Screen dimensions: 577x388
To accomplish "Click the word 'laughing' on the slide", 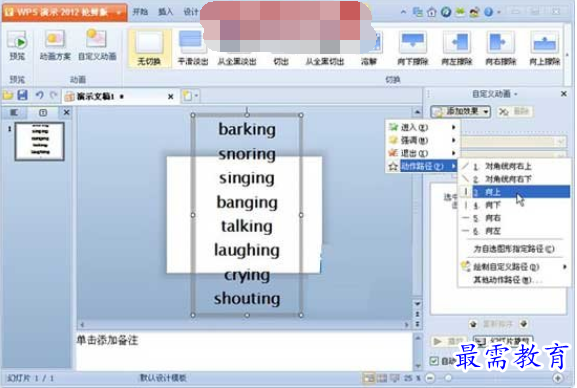I will 247,250.
